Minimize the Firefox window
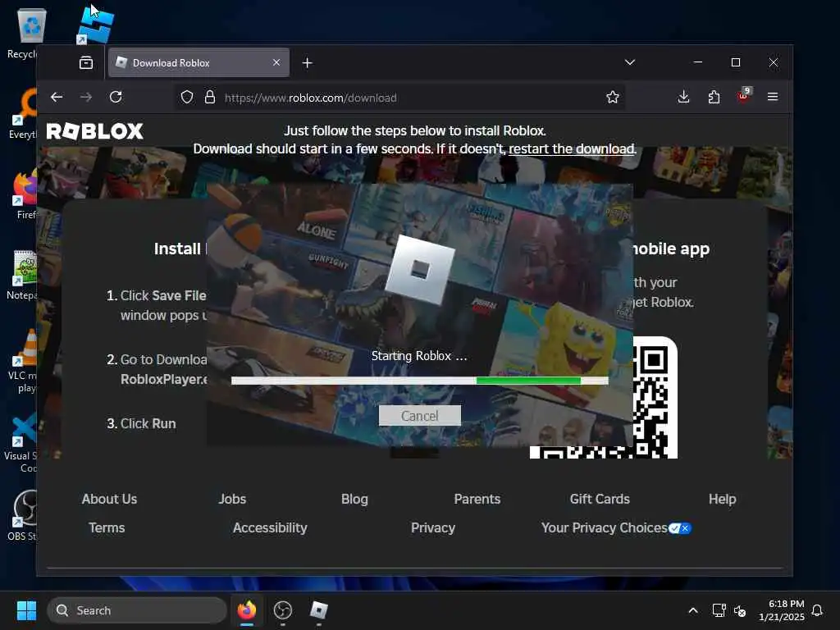The image size is (840, 630). click(x=697, y=62)
